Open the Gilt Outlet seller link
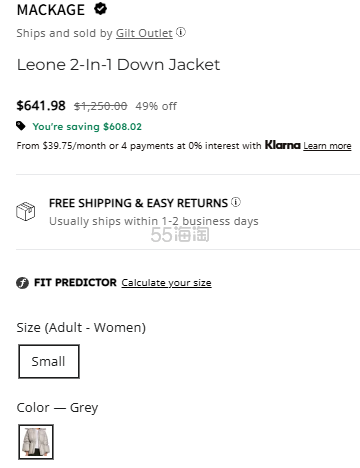Screen dimensions: 360x468 pos(144,33)
